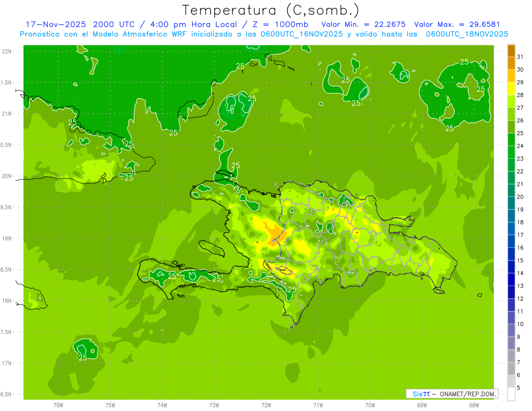The height and width of the screenshot is (411, 532).
Task: Click the '27' color scale label
Action: click(x=520, y=108)
